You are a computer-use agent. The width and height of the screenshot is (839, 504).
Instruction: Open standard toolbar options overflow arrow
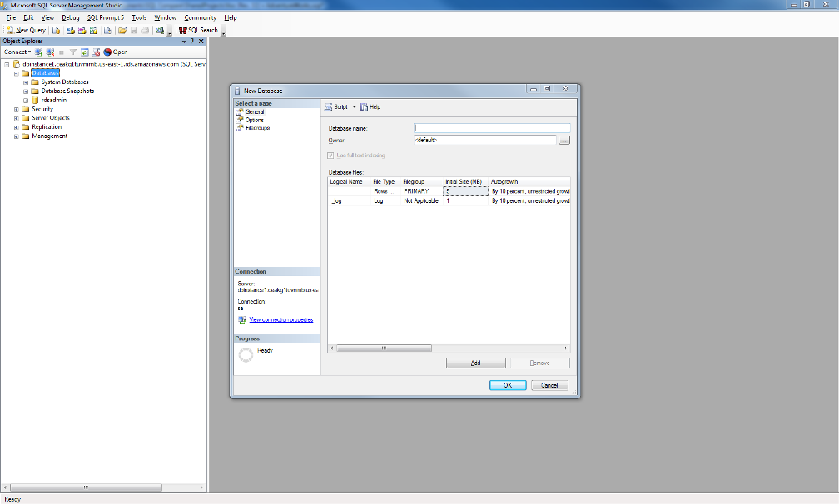tap(170, 33)
